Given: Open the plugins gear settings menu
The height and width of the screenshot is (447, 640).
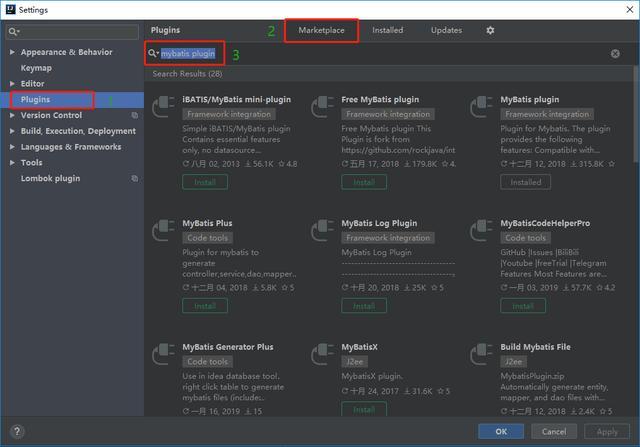Looking at the screenshot, I should (490, 30).
